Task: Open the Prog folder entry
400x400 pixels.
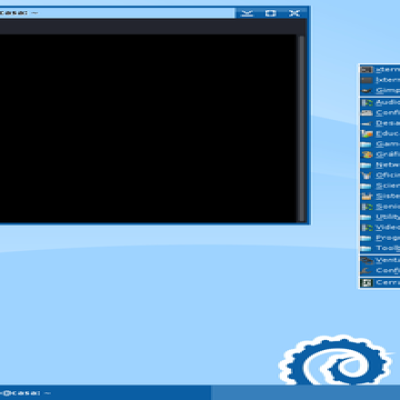Action: coord(380,238)
